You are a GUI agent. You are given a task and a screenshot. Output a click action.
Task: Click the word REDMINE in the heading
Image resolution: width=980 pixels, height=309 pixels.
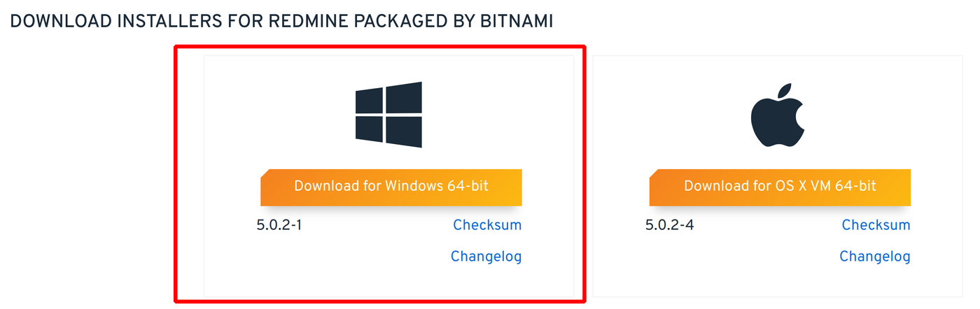pyautogui.click(x=302, y=22)
